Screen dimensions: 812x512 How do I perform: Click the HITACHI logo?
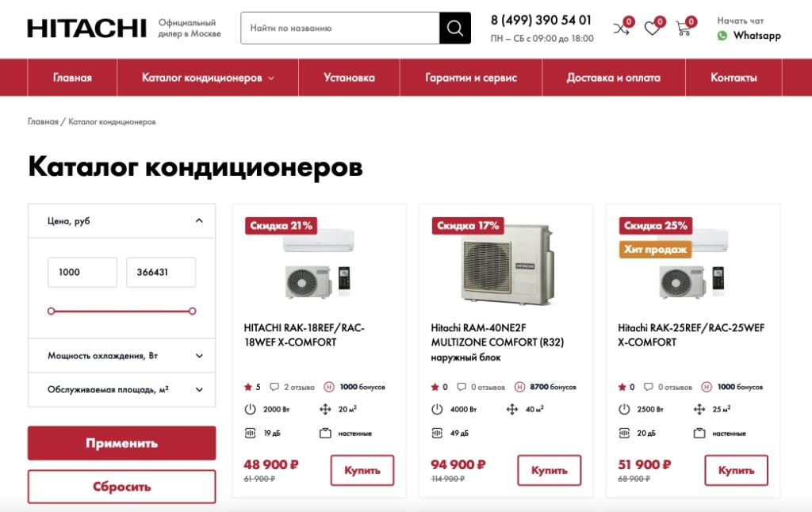pos(87,28)
